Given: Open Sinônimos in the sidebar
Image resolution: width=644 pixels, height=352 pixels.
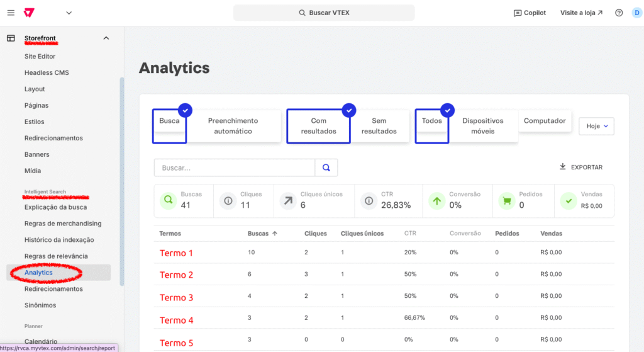Looking at the screenshot, I should pyautogui.click(x=40, y=305).
